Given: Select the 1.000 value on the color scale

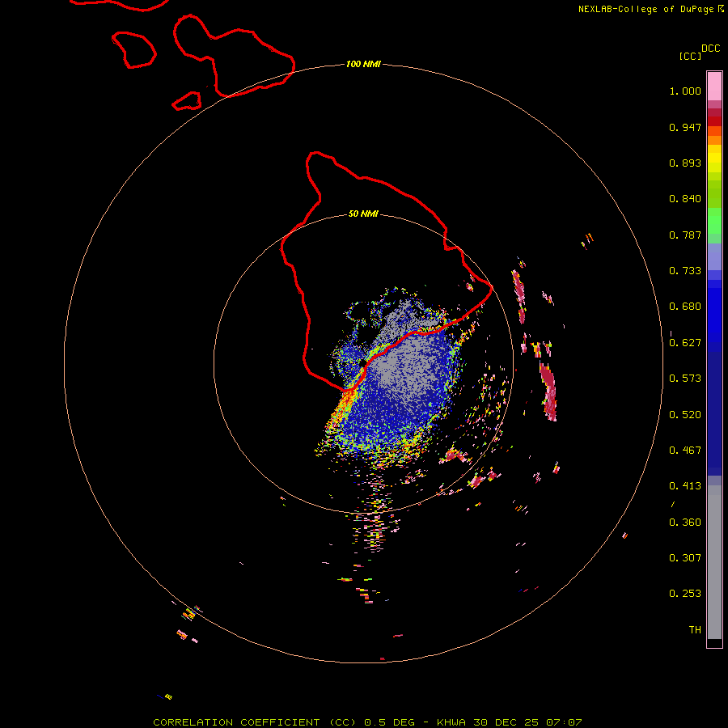Looking at the screenshot, I should (685, 91).
